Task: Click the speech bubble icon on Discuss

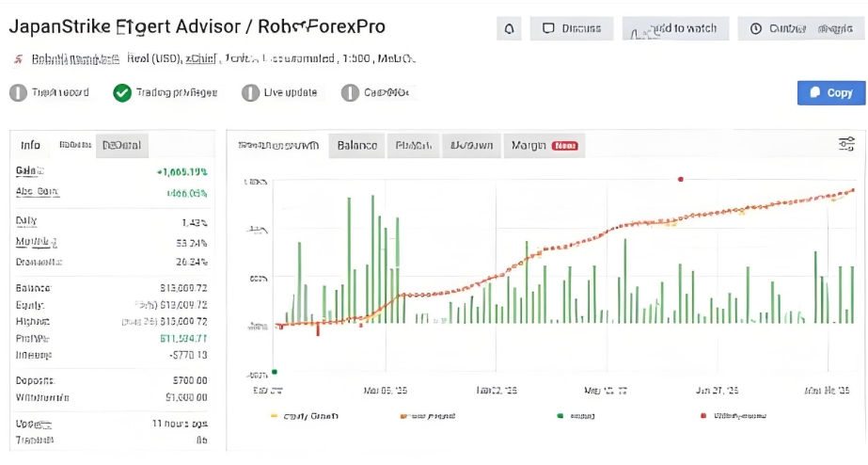Action: [x=548, y=29]
